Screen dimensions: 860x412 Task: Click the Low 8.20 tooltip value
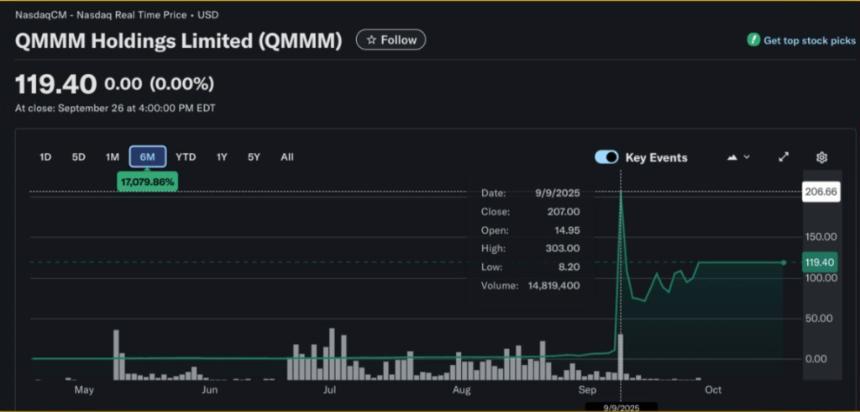[x=570, y=267]
